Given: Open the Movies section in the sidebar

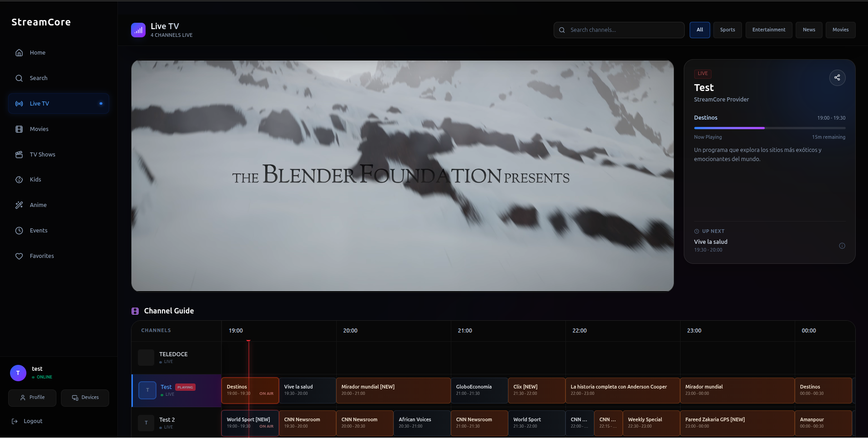Looking at the screenshot, I should [39, 129].
